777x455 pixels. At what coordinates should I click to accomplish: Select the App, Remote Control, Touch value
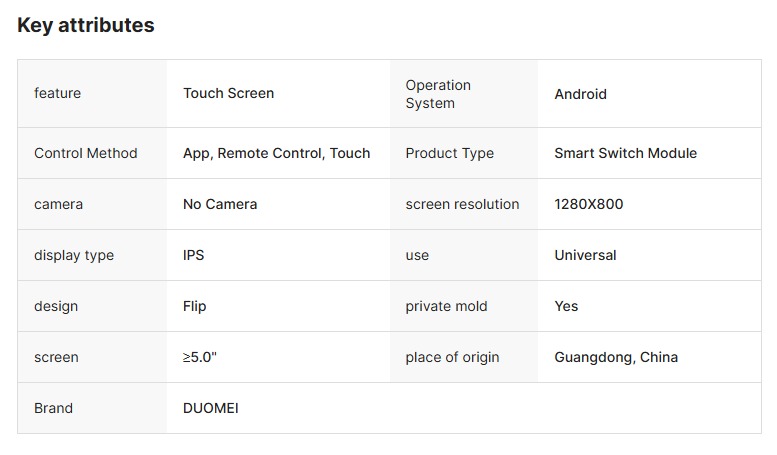click(276, 153)
